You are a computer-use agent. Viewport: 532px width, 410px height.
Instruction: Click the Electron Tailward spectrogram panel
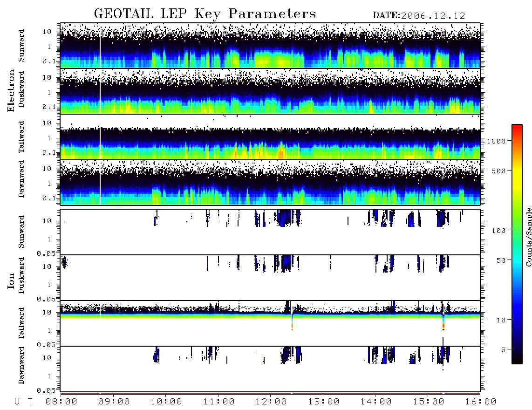tap(270, 137)
